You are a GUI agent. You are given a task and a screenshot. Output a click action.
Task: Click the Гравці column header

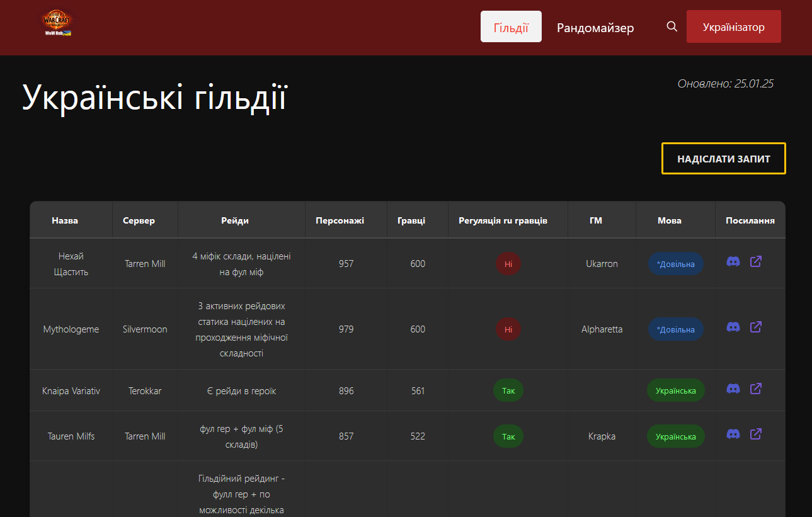point(416,220)
